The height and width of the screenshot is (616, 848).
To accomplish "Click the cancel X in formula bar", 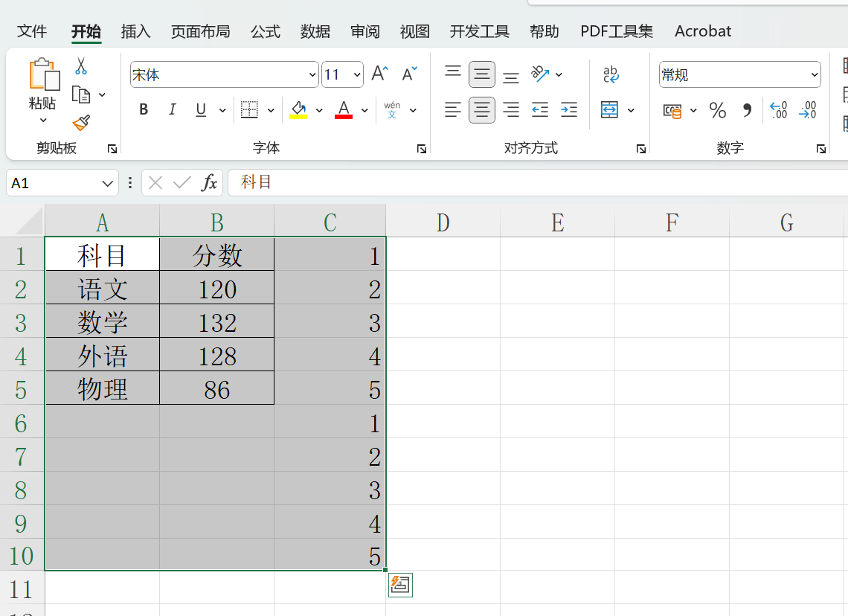I will click(x=155, y=183).
